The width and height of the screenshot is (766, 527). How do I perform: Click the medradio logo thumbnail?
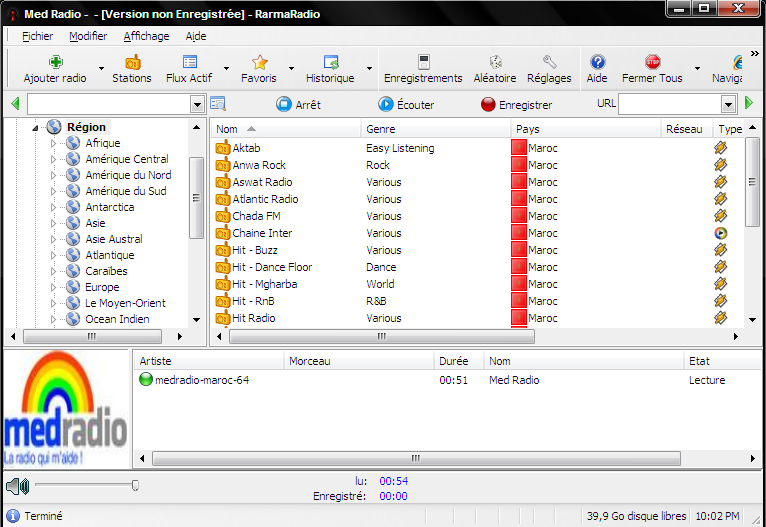66,408
